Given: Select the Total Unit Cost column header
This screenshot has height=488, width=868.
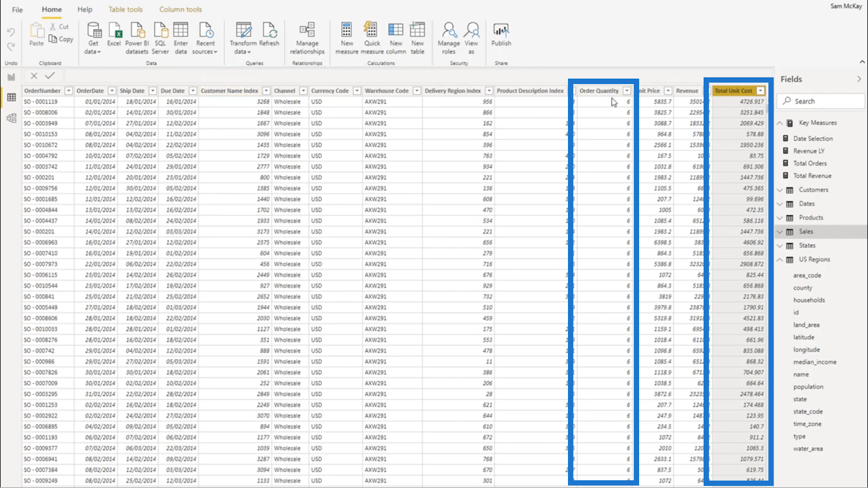Looking at the screenshot, I should pyautogui.click(x=733, y=91).
